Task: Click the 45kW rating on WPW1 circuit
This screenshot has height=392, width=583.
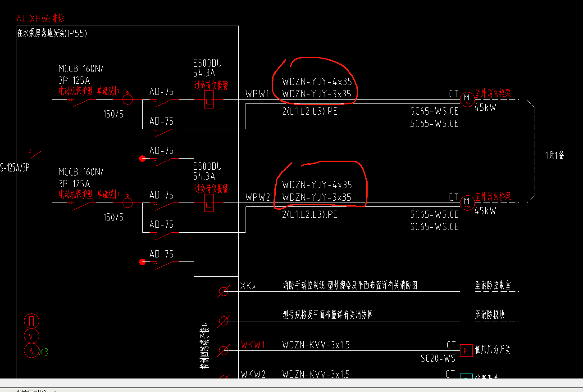Action: point(485,108)
